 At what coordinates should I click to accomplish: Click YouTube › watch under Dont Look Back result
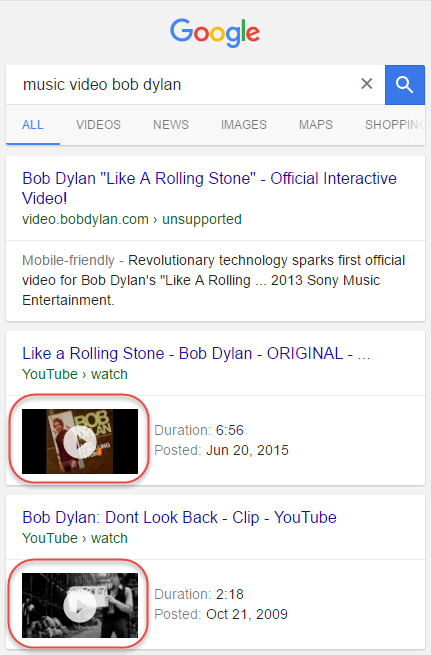(x=75, y=538)
